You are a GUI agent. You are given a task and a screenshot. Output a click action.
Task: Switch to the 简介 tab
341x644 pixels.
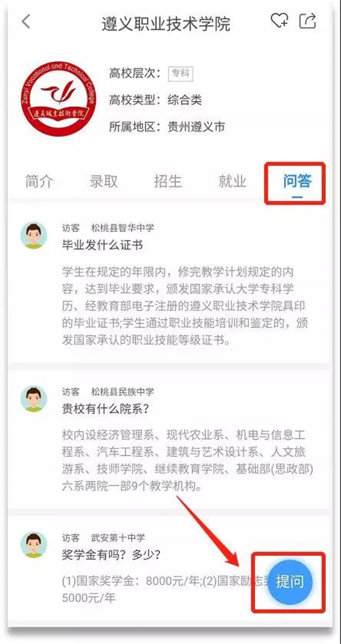tap(39, 181)
